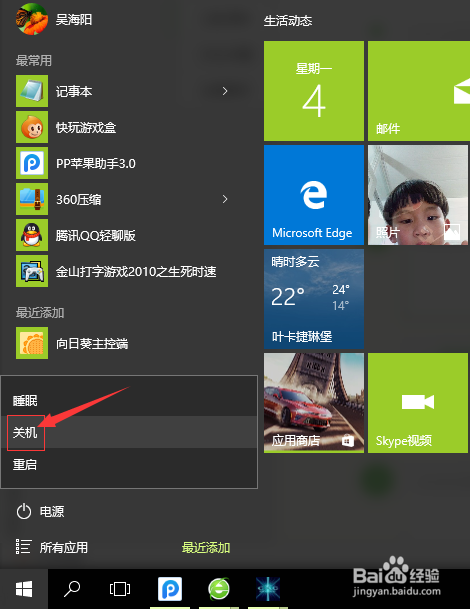Click the 最常用 section label

(x=34, y=60)
